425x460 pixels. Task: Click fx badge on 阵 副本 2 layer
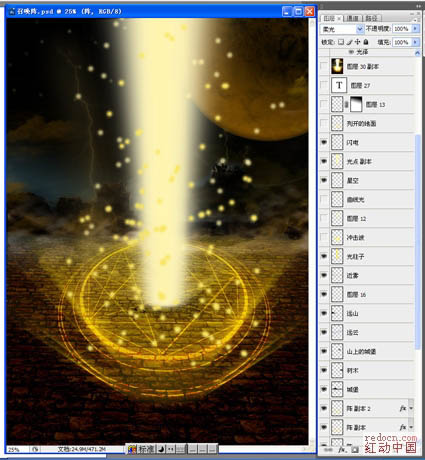(403, 408)
